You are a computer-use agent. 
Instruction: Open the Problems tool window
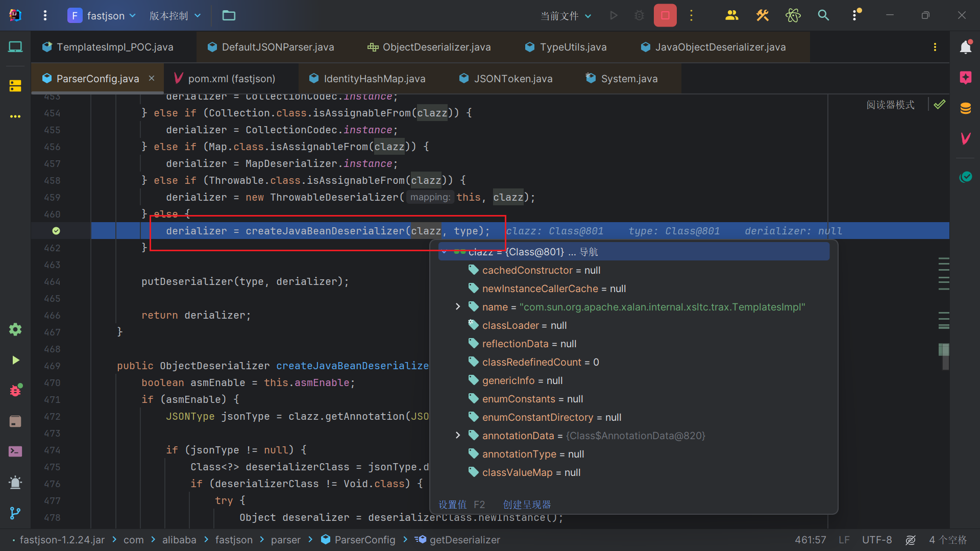click(15, 482)
